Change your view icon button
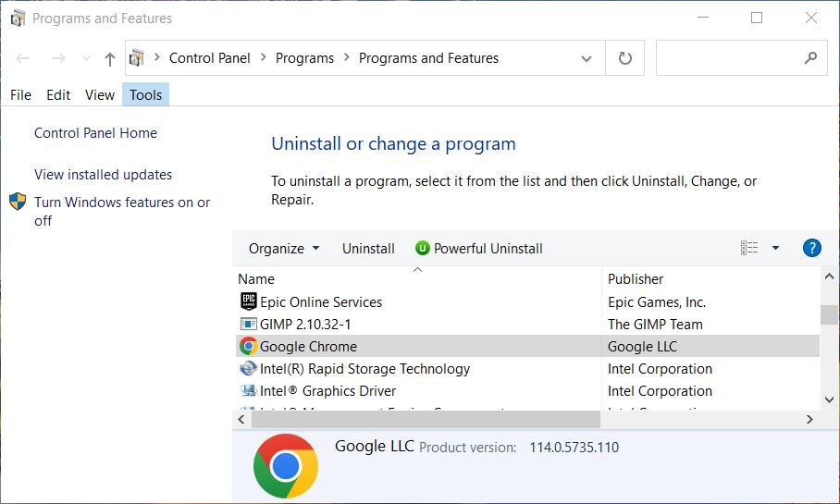This screenshot has width=840, height=504. [x=749, y=248]
